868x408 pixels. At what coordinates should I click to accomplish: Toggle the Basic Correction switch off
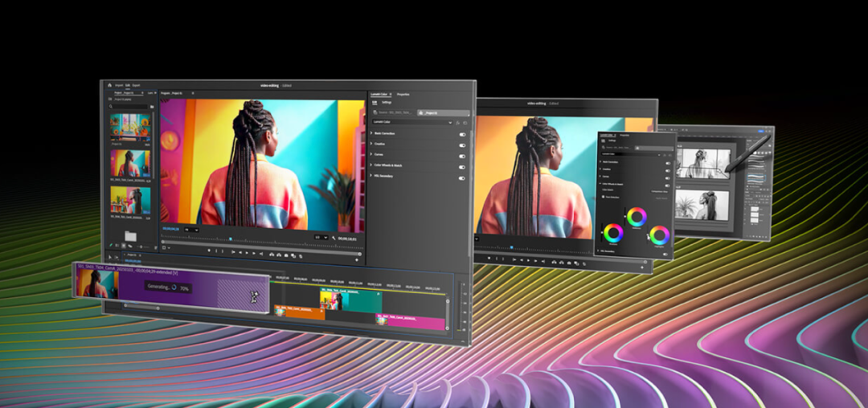click(x=461, y=134)
